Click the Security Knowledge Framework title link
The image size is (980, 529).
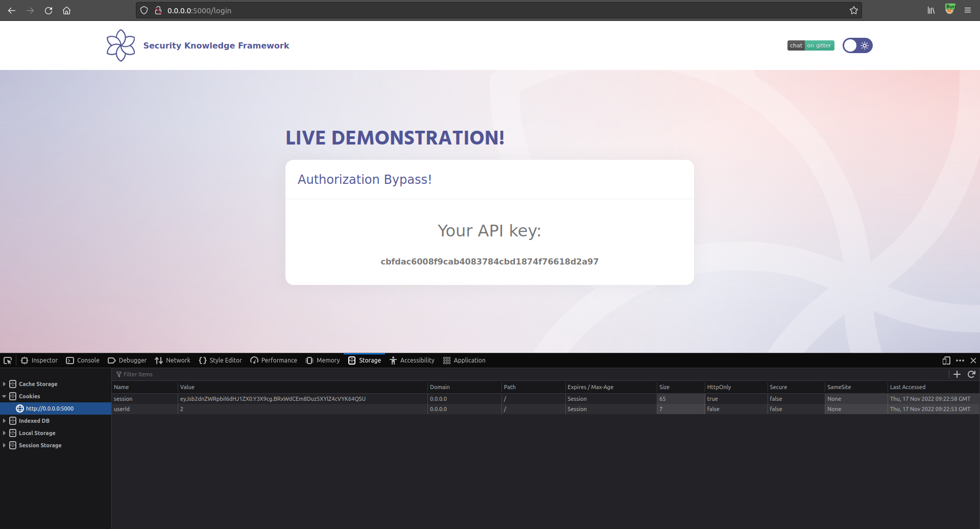click(x=216, y=45)
